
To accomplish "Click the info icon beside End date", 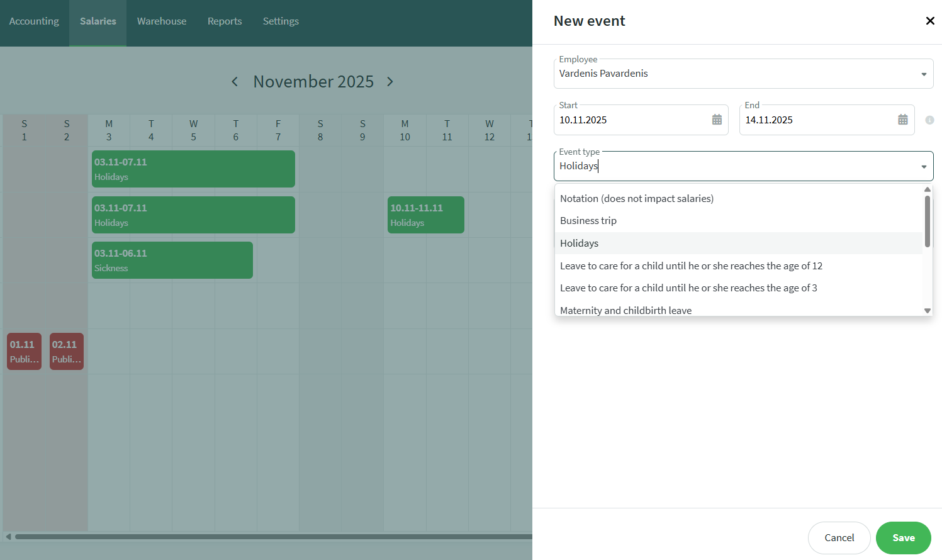I will (x=929, y=120).
